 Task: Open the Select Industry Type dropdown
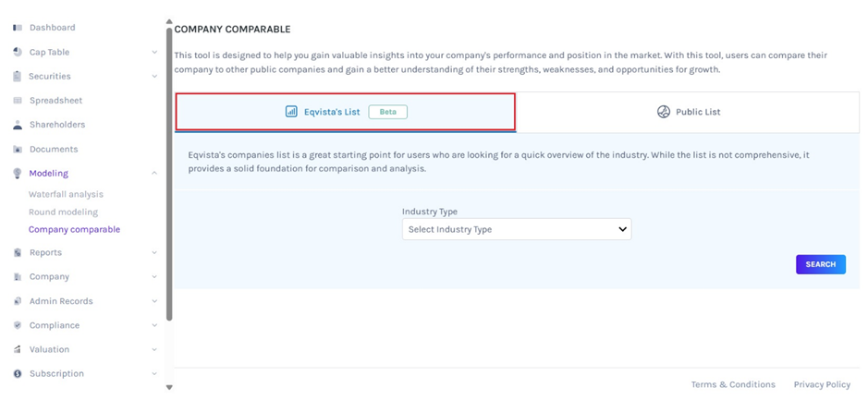click(516, 229)
